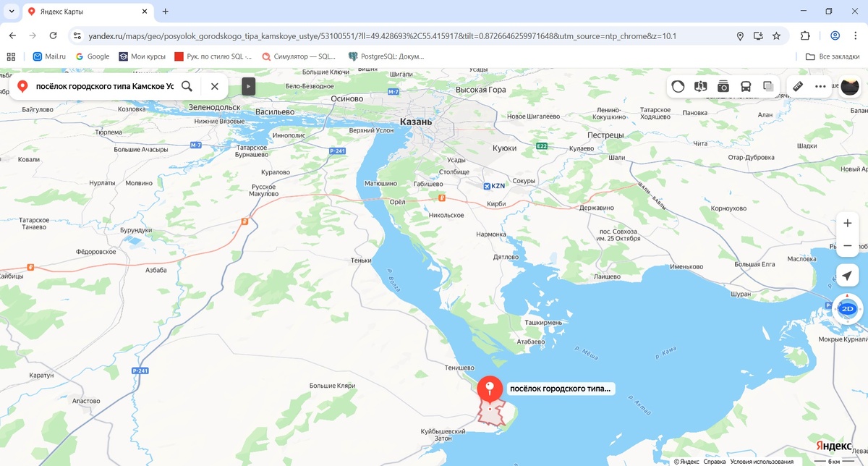
Task: Click the install app icon in address bar
Action: 758,35
